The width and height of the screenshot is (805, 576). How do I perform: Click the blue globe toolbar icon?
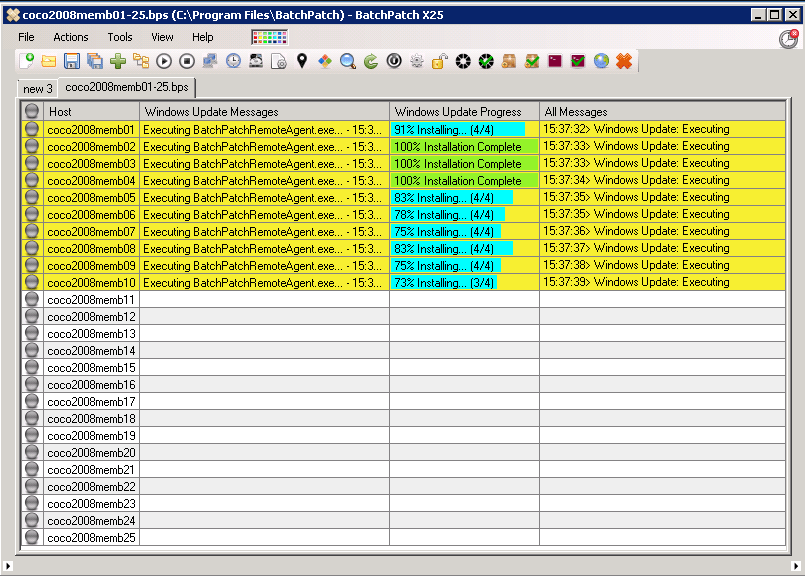point(601,61)
